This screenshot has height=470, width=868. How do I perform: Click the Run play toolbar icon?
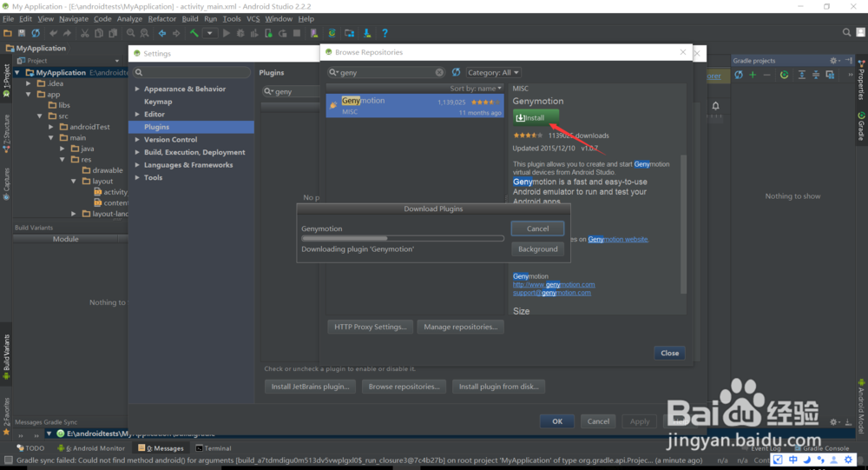point(227,33)
